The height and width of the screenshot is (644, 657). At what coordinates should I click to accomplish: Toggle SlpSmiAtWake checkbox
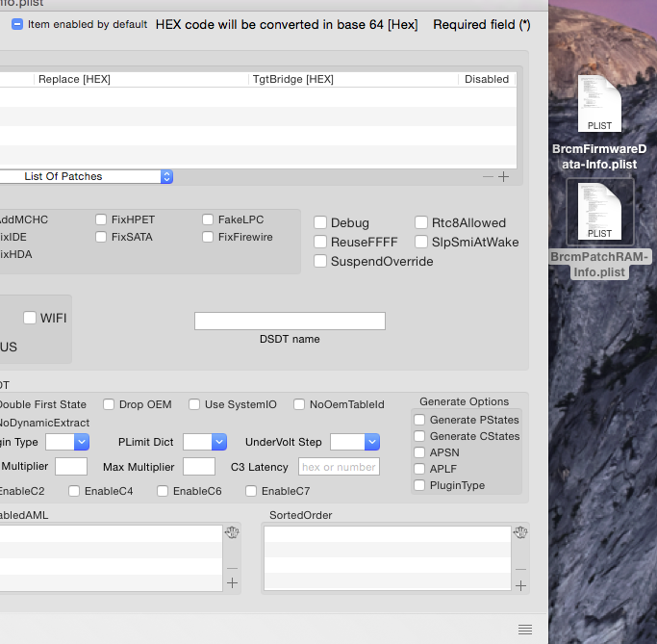(421, 242)
